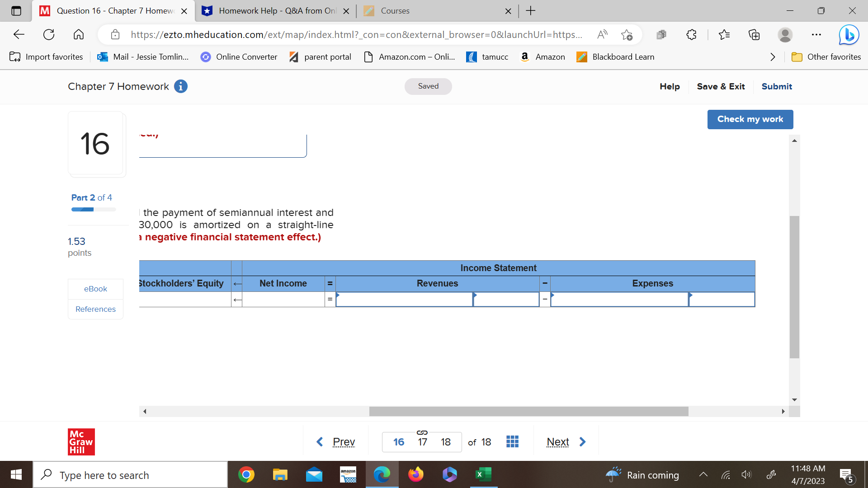Viewport: 868px width, 488px height.
Task: Click the browser favorites star icon
Action: pos(724,34)
